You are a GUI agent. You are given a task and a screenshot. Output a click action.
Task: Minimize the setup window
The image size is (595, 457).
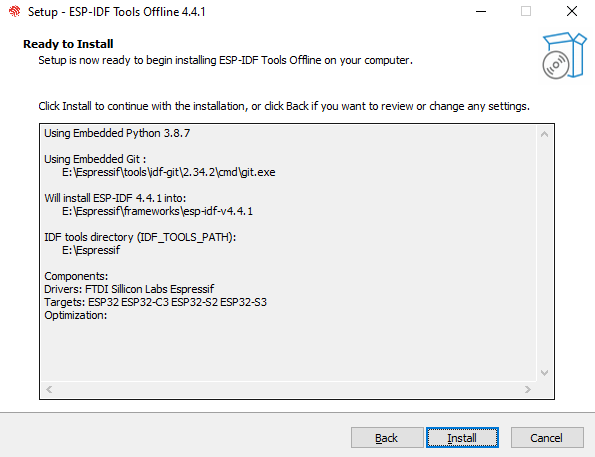click(481, 11)
